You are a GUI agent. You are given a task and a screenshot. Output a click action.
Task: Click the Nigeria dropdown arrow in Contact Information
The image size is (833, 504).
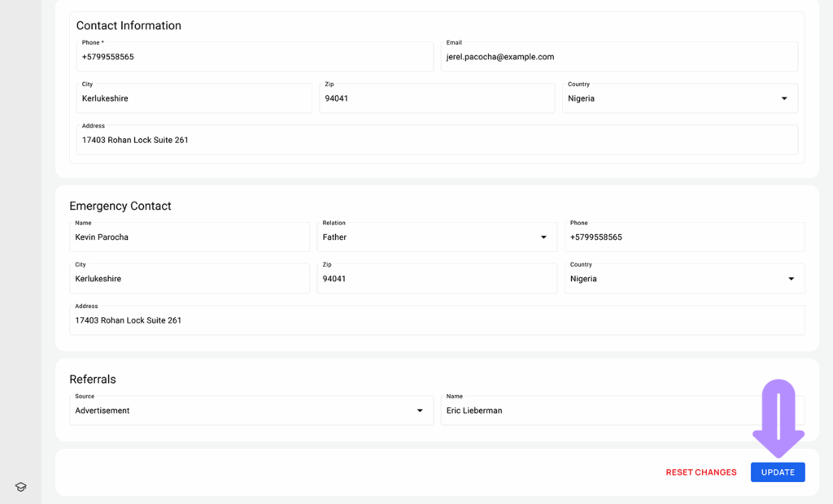tap(784, 98)
